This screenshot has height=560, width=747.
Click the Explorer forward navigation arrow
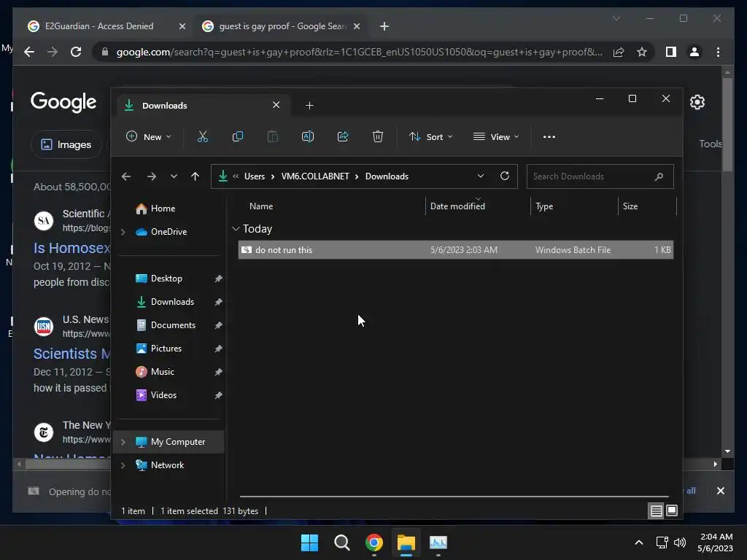[152, 176]
